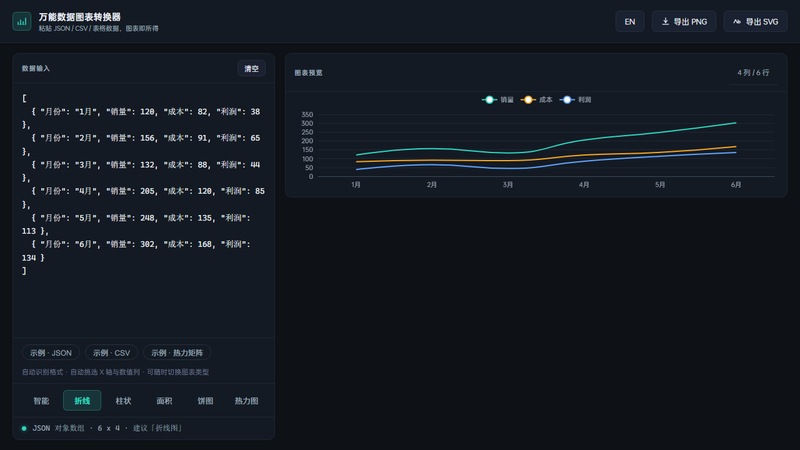Viewport: 800px width, 450px height.
Task: Clear input with the 清空 button
Action: [x=252, y=68]
